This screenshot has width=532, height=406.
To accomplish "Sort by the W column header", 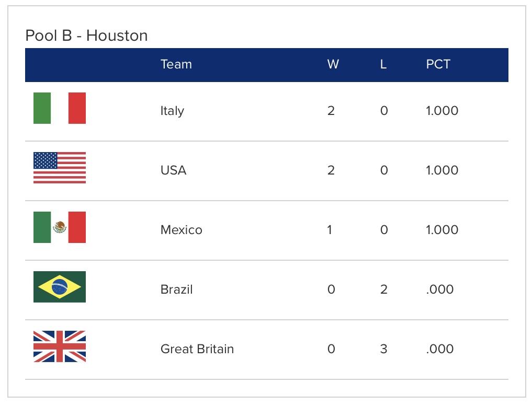I will tap(333, 64).
